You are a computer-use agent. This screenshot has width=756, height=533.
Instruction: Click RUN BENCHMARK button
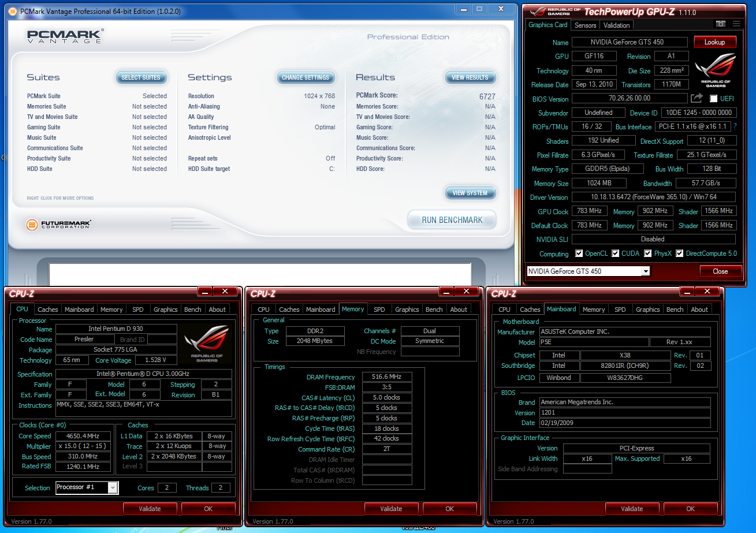click(x=452, y=220)
